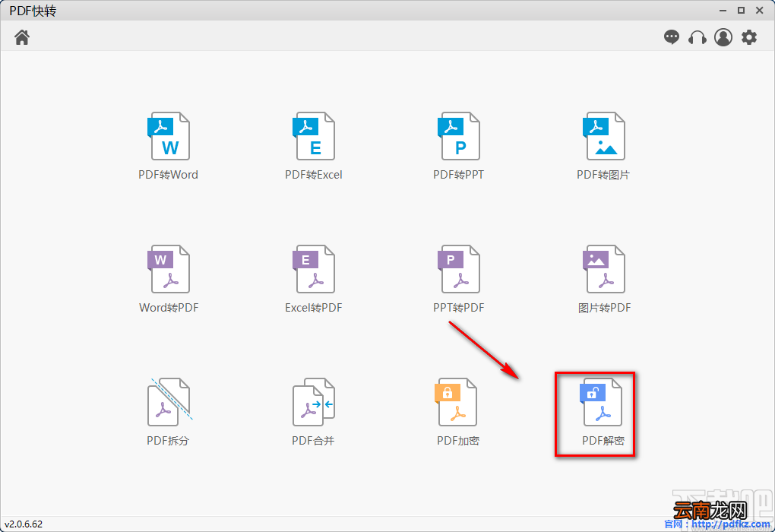Open the 图片转PDF converter icon
The image size is (775, 532).
(x=603, y=269)
